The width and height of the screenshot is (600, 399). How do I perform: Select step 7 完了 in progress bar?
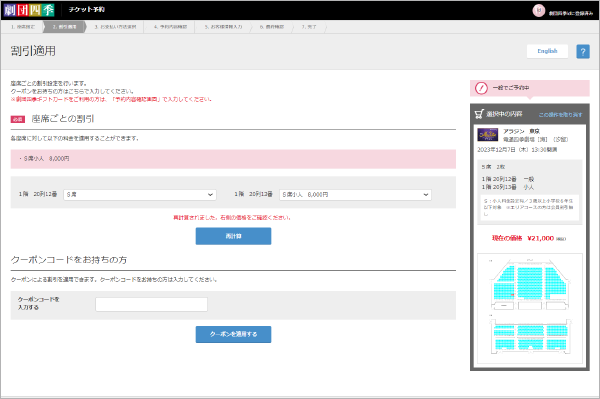[309, 27]
